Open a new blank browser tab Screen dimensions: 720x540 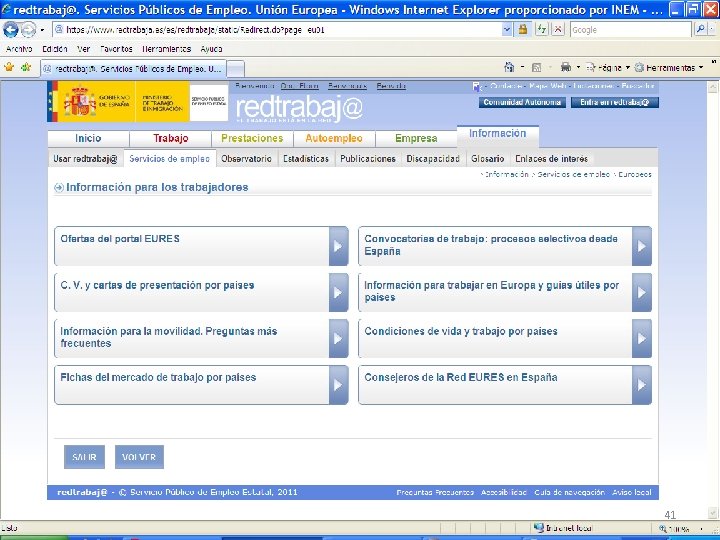[x=236, y=69]
